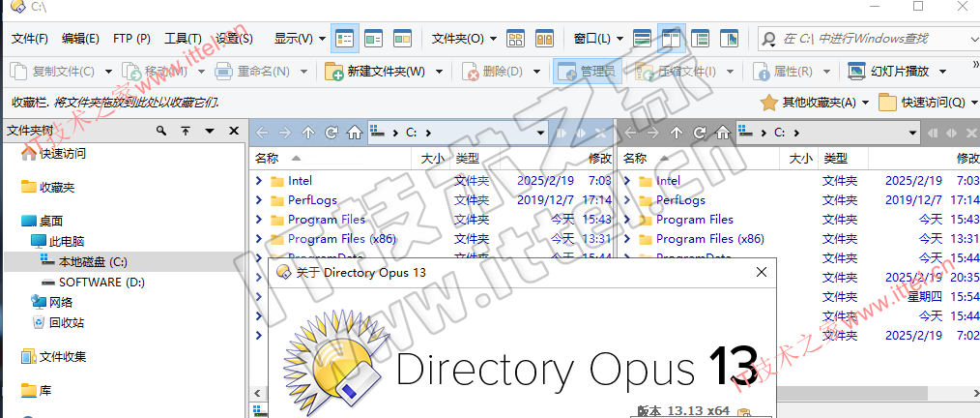Click the 幻灯片播放 slideshow button
The width and height of the screenshot is (980, 418).
(889, 72)
